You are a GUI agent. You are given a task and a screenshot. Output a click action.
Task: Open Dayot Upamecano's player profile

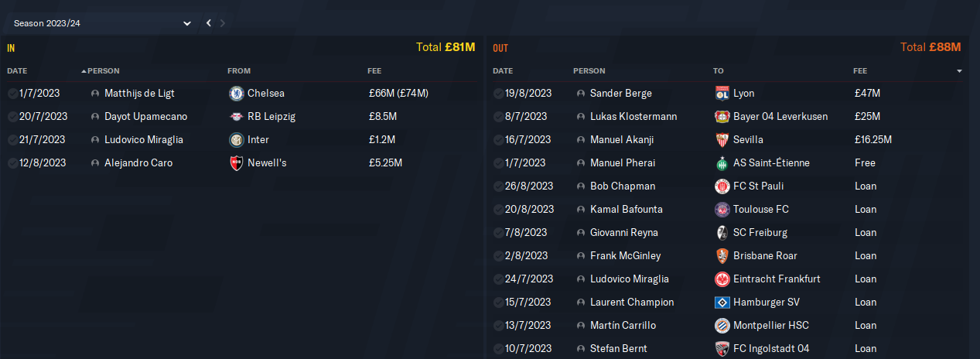click(x=145, y=117)
